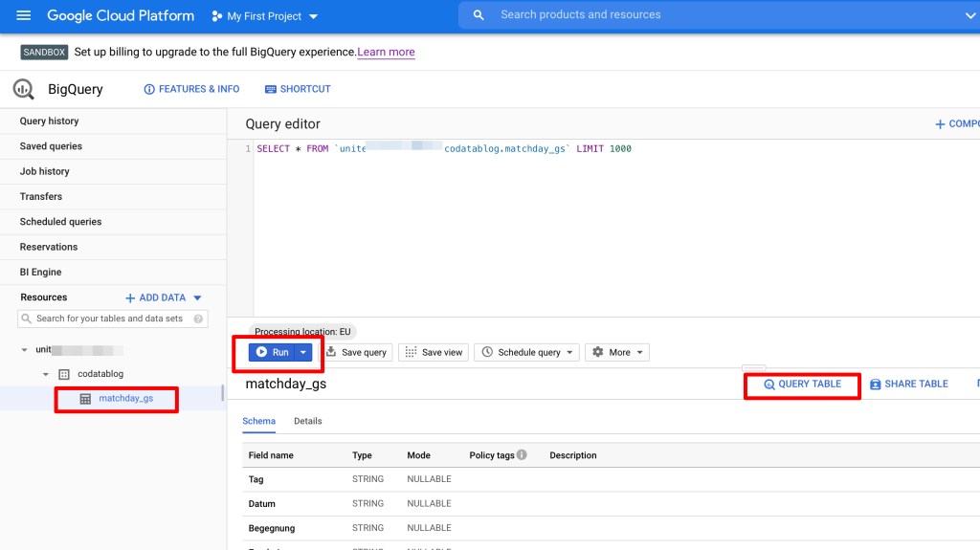
Task: Click the resources panel scrollbar handle
Action: [222, 393]
